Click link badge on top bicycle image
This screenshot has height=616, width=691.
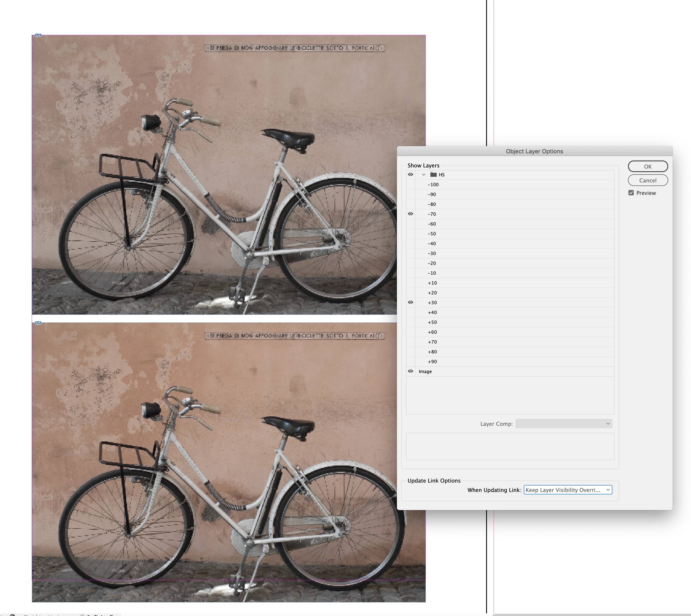[x=38, y=35]
